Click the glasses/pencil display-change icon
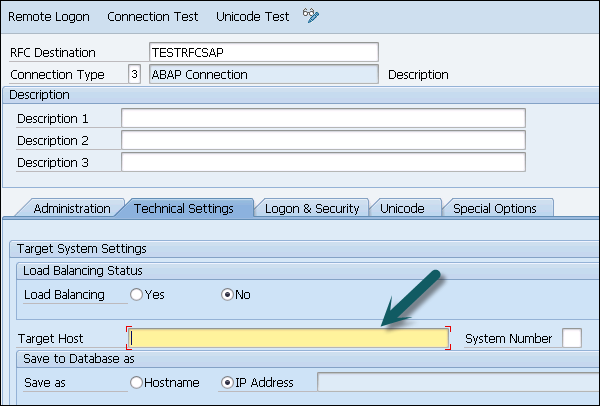The width and height of the screenshot is (600, 406). 312,17
